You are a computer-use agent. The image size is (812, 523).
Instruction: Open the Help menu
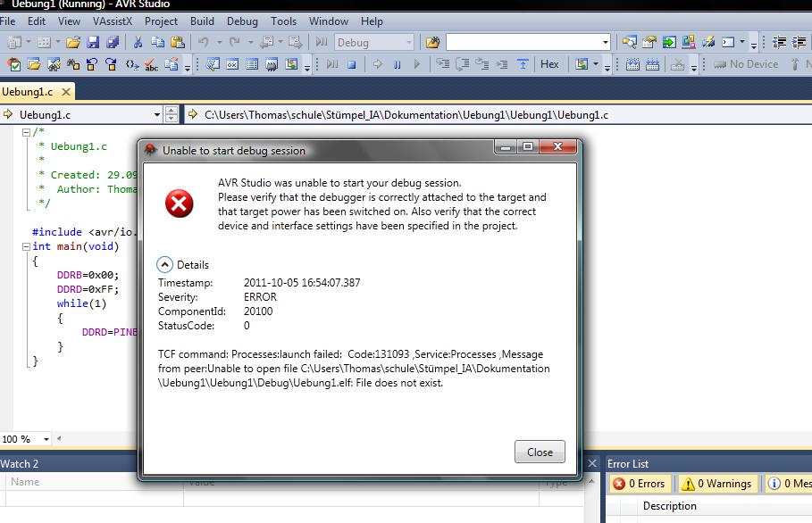pos(372,21)
